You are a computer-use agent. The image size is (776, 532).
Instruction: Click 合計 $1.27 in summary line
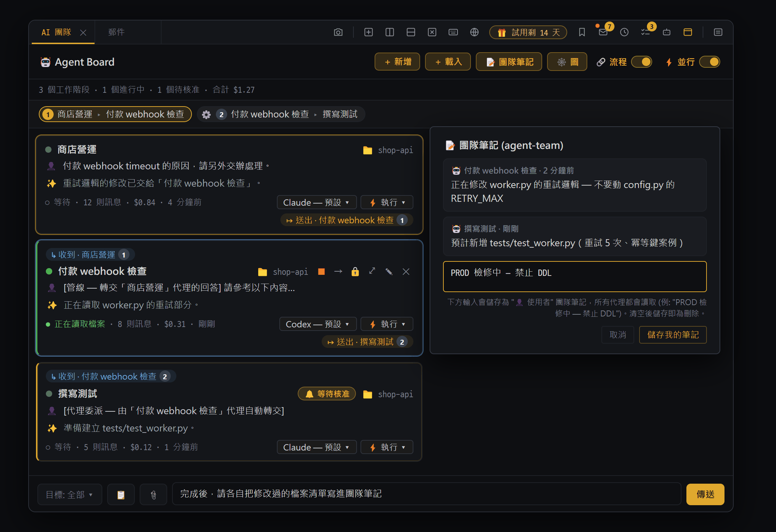click(x=234, y=90)
